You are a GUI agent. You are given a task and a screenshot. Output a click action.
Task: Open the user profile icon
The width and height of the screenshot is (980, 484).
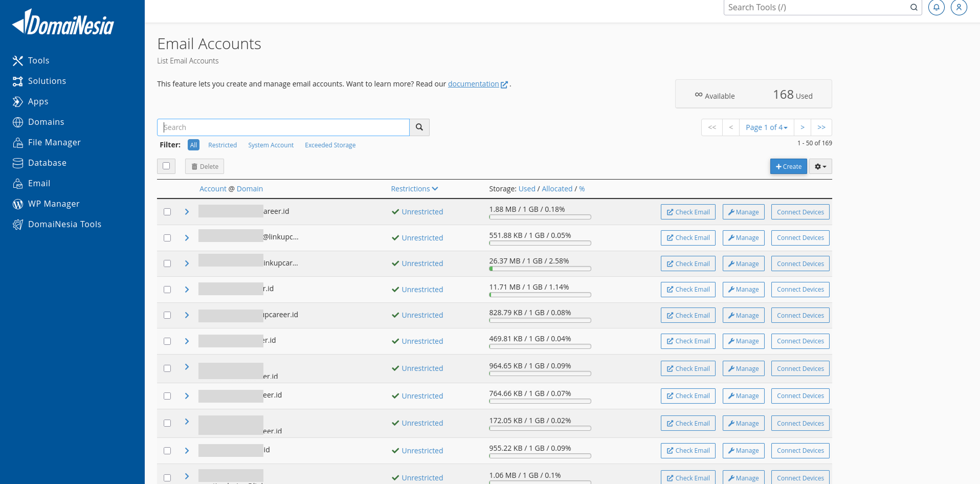[x=959, y=8]
